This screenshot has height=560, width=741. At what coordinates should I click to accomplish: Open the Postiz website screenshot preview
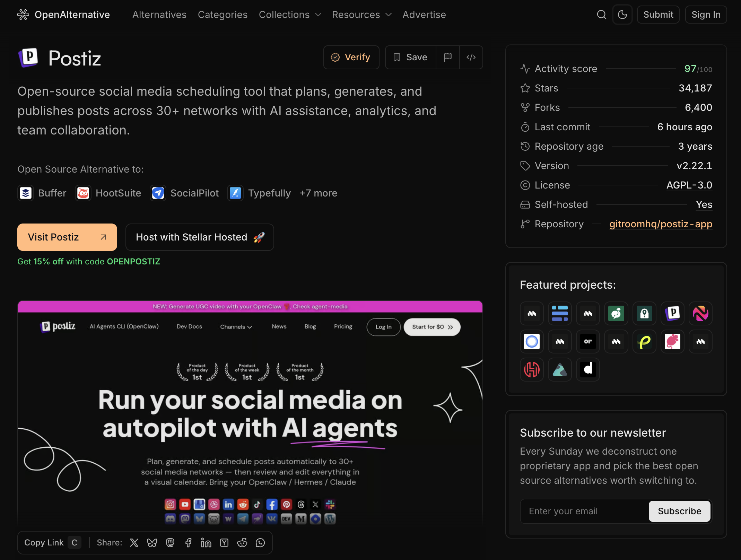point(250,414)
